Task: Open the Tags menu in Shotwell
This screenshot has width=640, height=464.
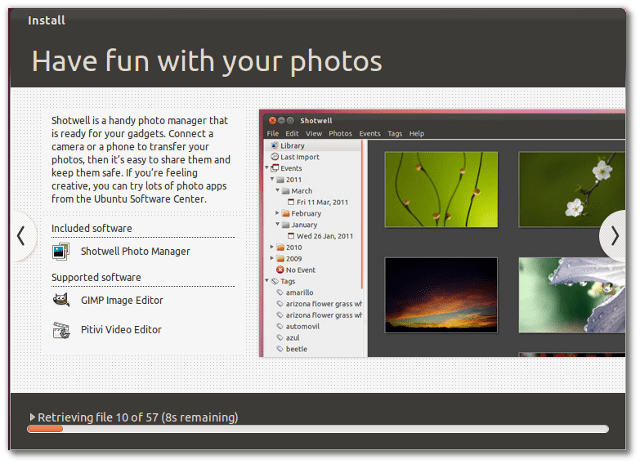Action: coord(395,133)
